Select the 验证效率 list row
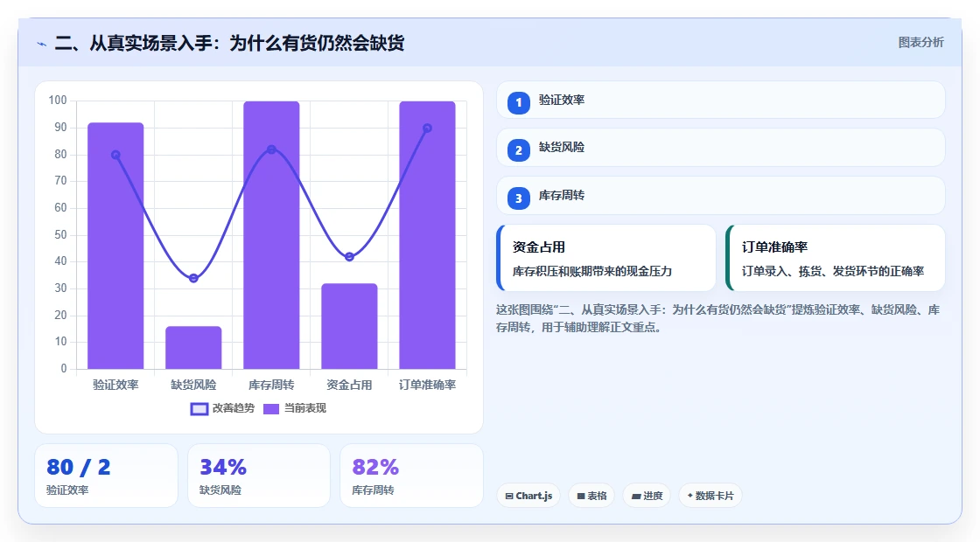The image size is (980, 542). (721, 100)
